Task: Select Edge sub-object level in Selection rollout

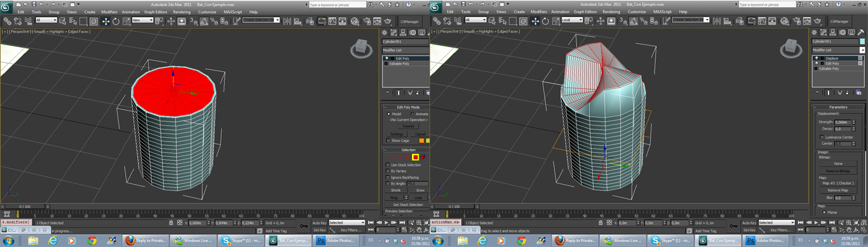Action: 400,157
